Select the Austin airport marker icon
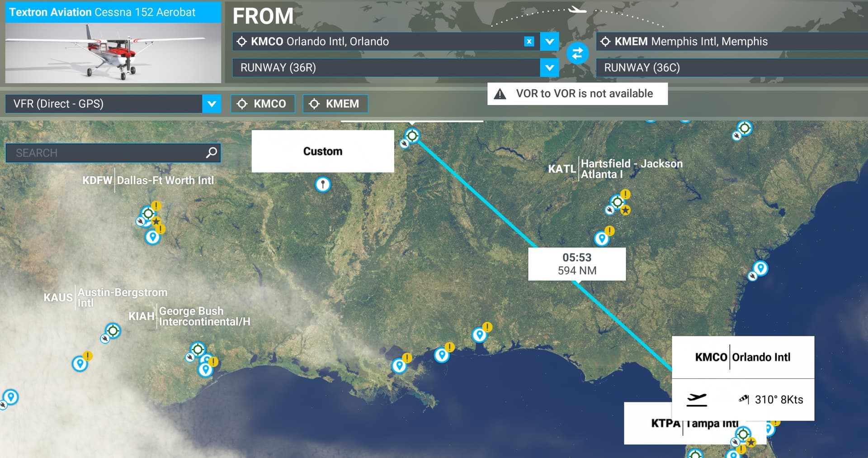 [113, 331]
